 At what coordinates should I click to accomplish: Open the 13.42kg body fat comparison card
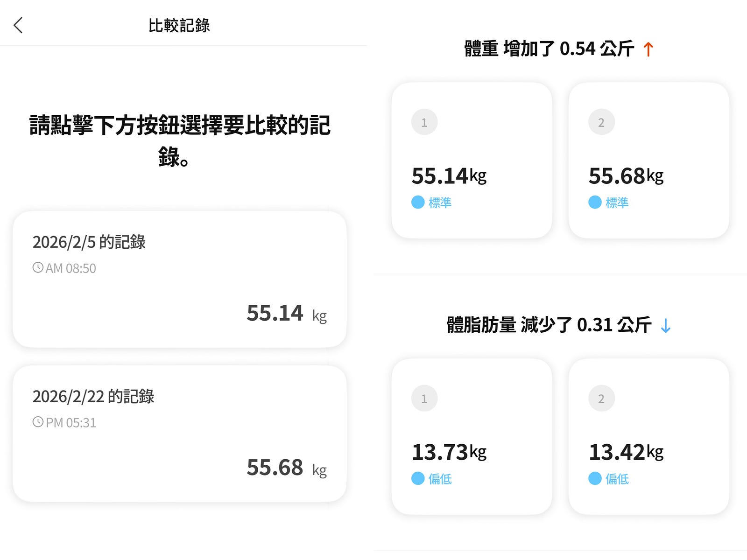(x=649, y=437)
